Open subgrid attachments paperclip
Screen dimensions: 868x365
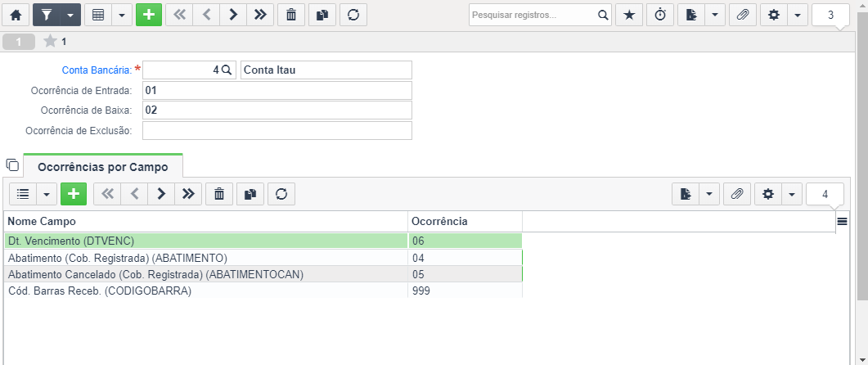coord(737,194)
